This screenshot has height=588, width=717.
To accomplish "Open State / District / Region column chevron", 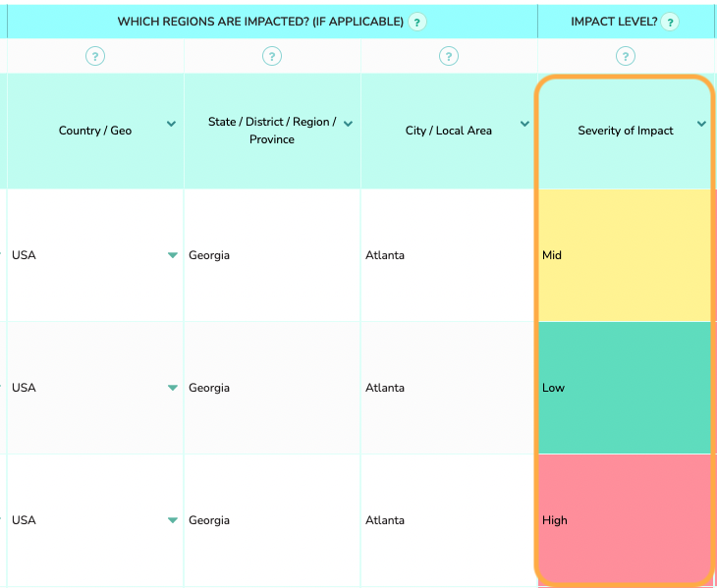I will 348,124.
